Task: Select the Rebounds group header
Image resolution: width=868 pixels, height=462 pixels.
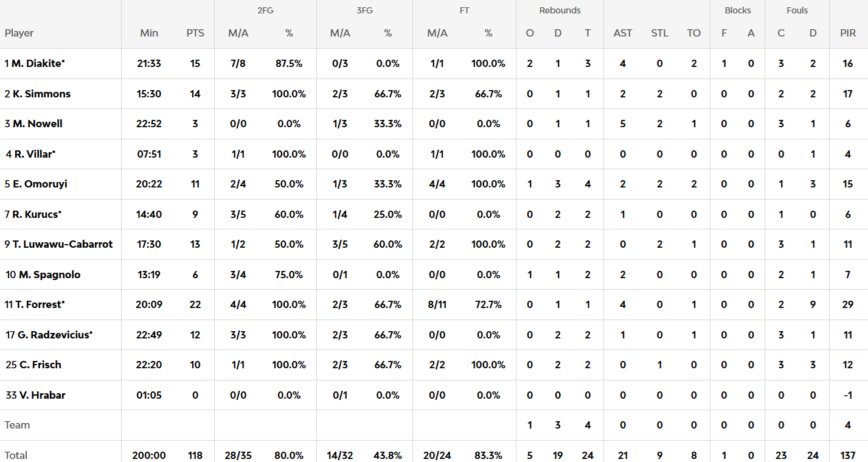Action: (x=560, y=10)
